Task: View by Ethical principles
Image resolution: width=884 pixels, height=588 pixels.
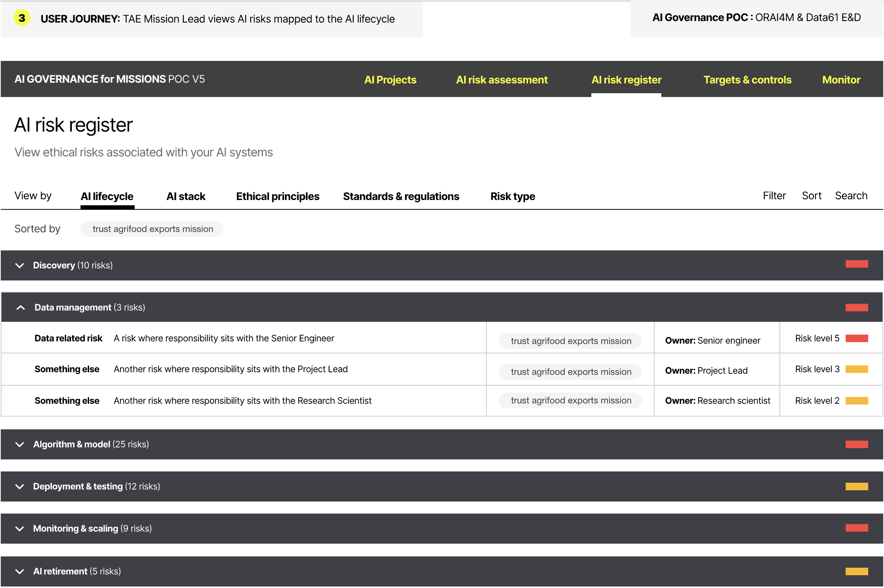Action: [278, 196]
